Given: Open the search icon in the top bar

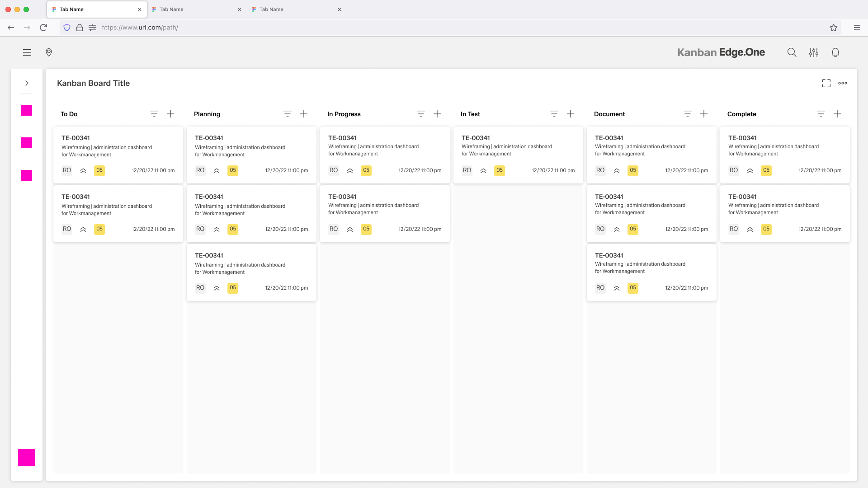Looking at the screenshot, I should pos(792,52).
